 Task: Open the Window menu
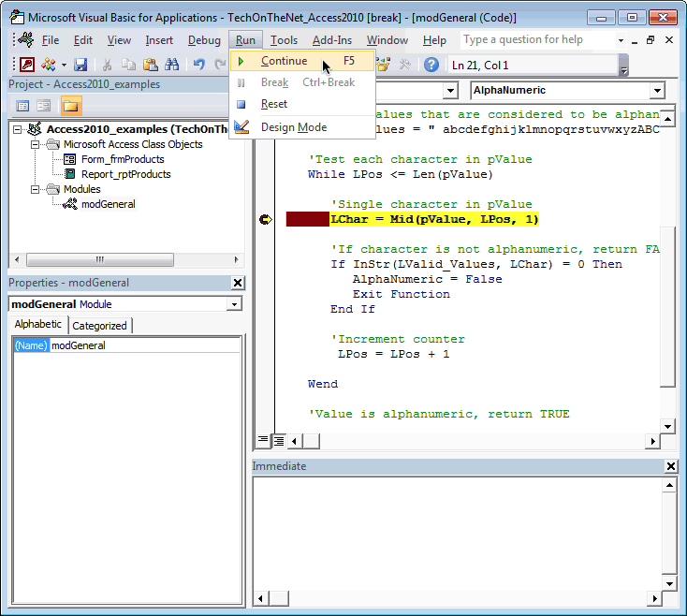pos(387,40)
